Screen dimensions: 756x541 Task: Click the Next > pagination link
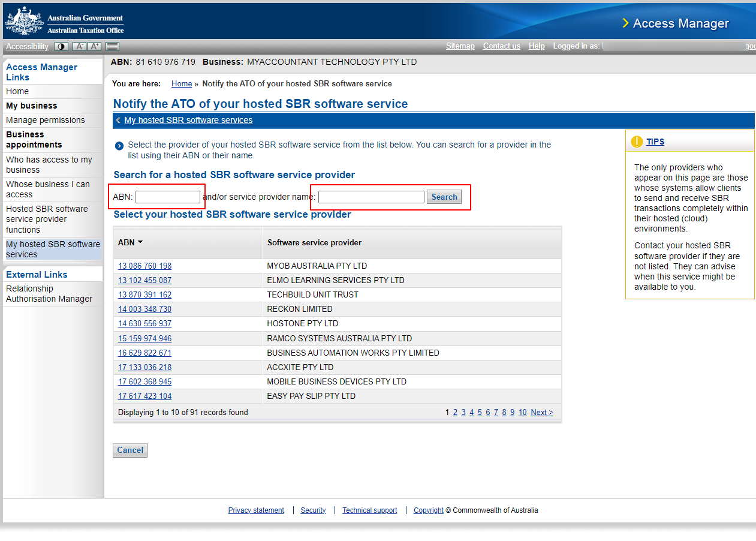[542, 412]
